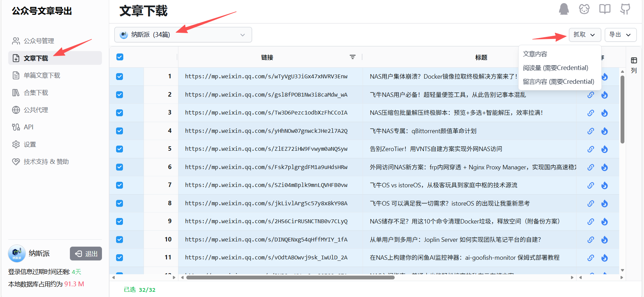Click the link icon in row 11
644x297 pixels.
click(591, 258)
